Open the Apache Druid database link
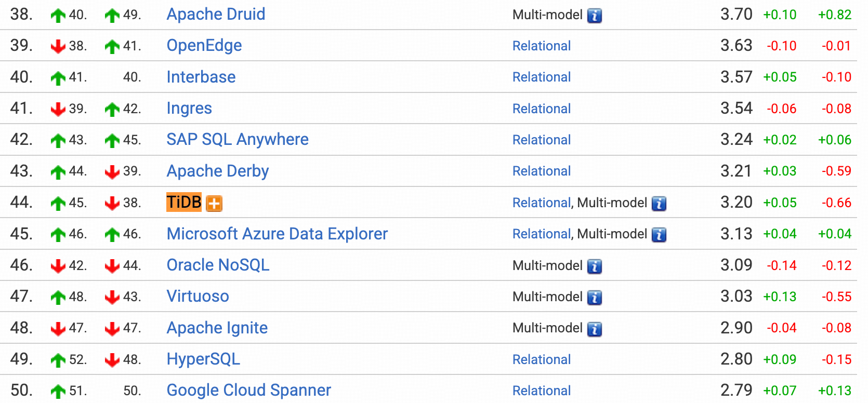This screenshot has height=403, width=868. point(216,14)
